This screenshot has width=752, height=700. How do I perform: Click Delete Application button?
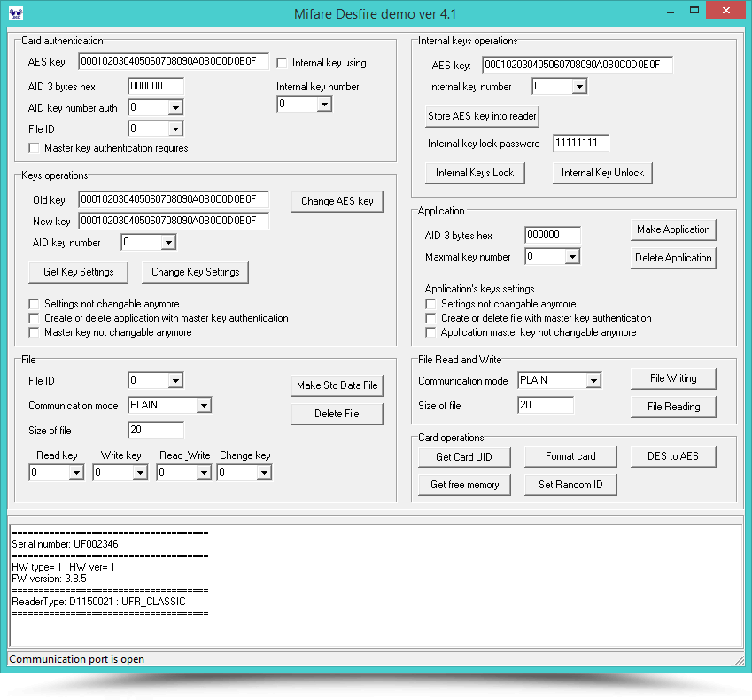(673, 258)
